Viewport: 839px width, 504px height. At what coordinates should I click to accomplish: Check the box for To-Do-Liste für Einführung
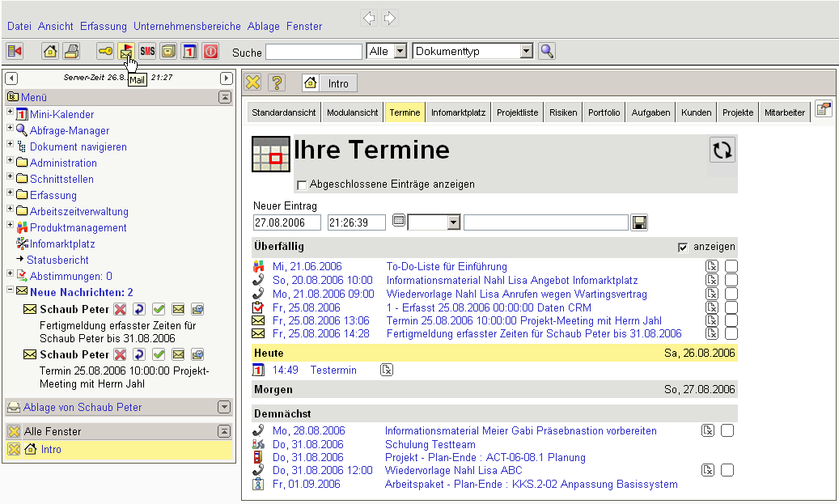(x=731, y=267)
